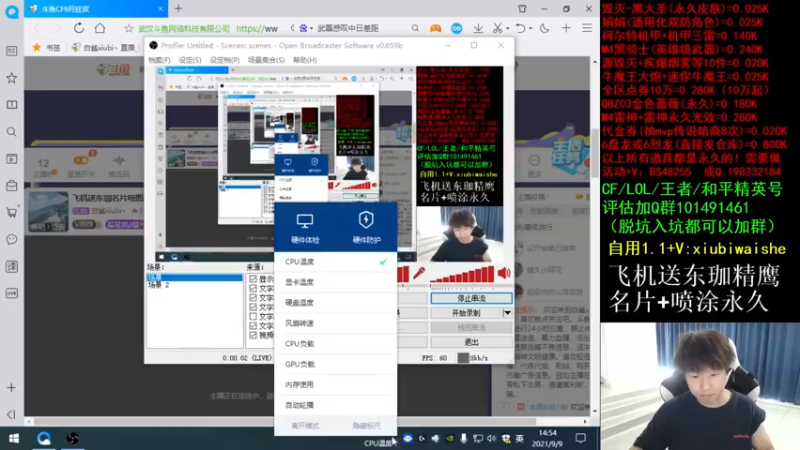This screenshot has width=800, height=450.
Task: Toggle the first 文字 source checkbox
Action: click(x=253, y=288)
